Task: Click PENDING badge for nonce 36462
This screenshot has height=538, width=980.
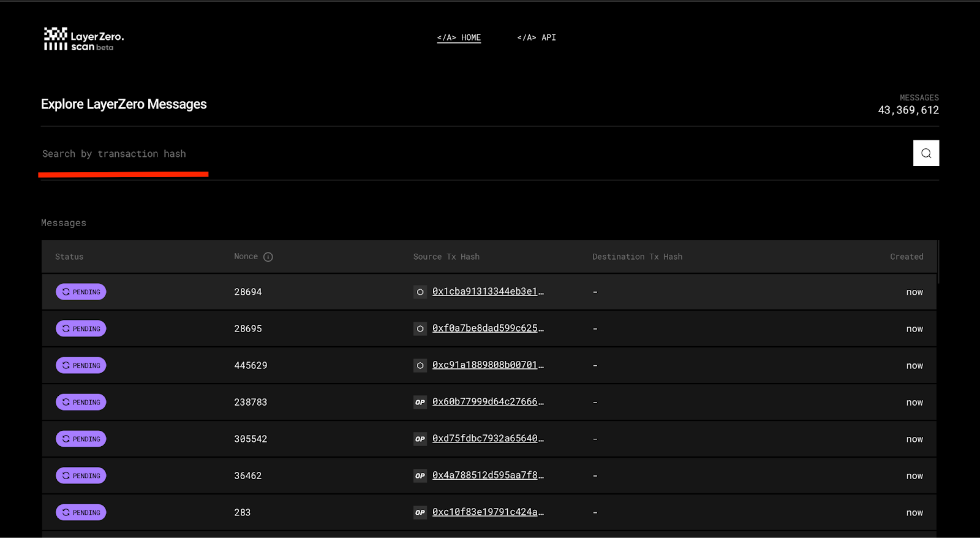Action: pos(81,475)
